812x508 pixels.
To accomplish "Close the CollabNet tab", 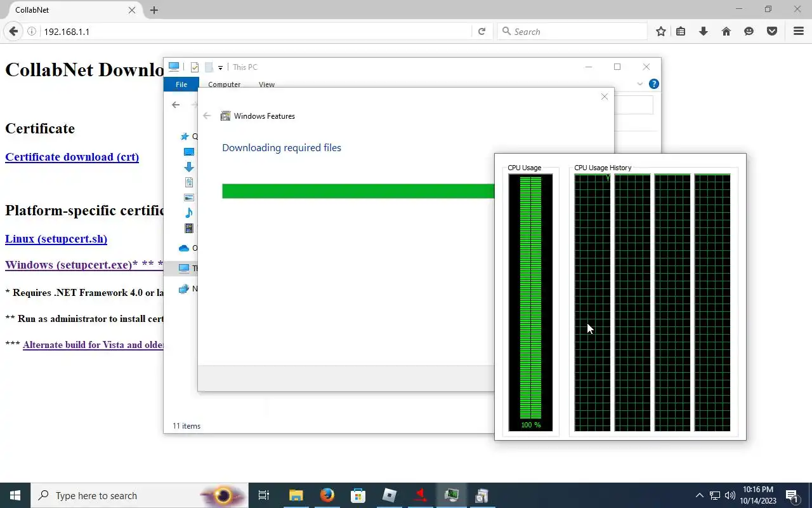I will coord(132,10).
